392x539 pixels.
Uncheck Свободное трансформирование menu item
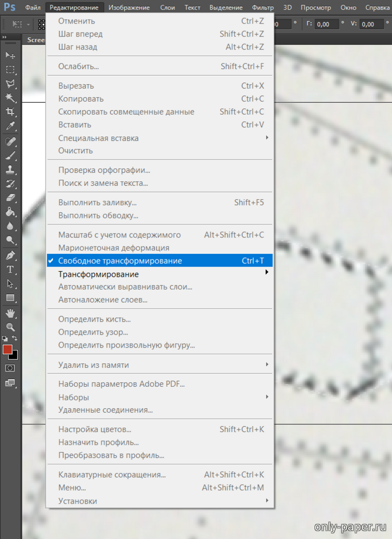tap(120, 261)
